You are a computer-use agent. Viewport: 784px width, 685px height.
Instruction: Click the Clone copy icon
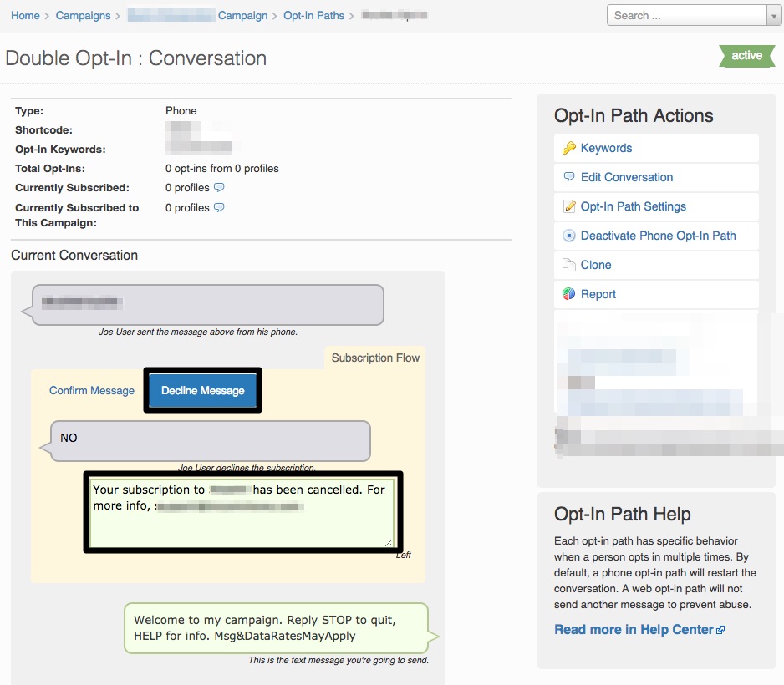(x=569, y=265)
